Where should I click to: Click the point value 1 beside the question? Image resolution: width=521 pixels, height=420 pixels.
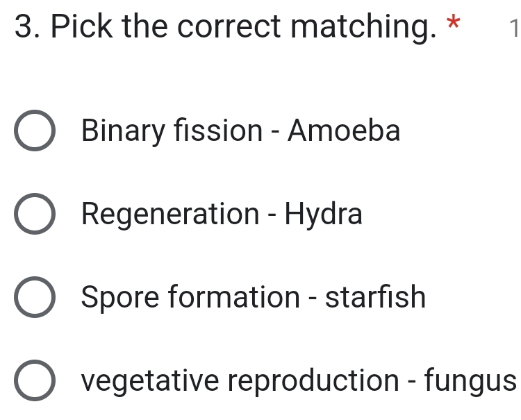512,29
